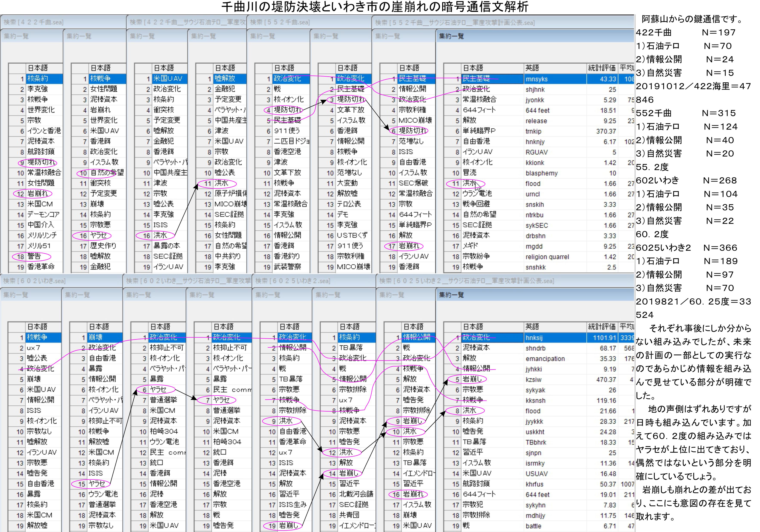Click the row labeled 'trnkip' with 370.37
This screenshot has height=532, width=760.
tap(533, 131)
